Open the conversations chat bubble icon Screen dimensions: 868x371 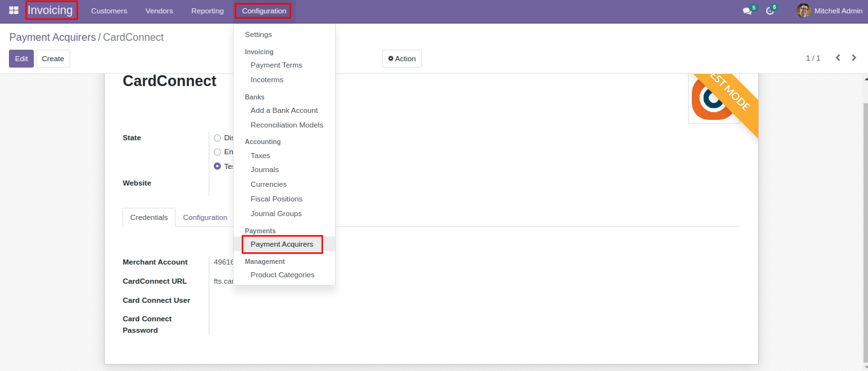(747, 11)
